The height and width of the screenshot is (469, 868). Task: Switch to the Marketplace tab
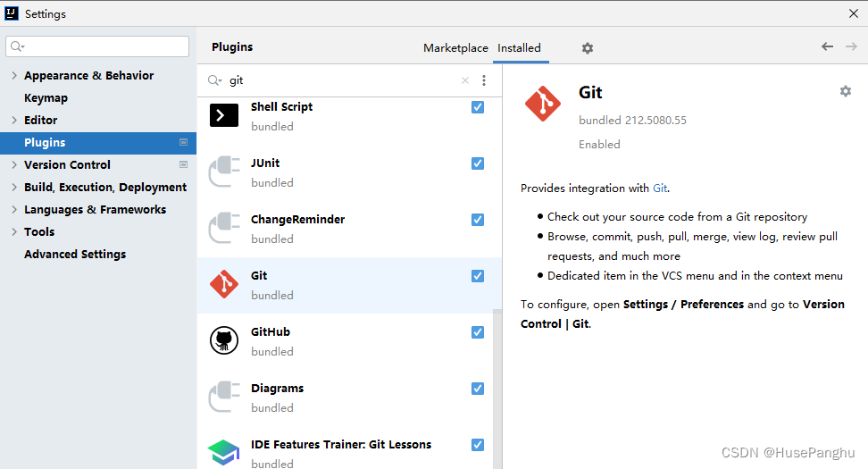click(x=455, y=48)
